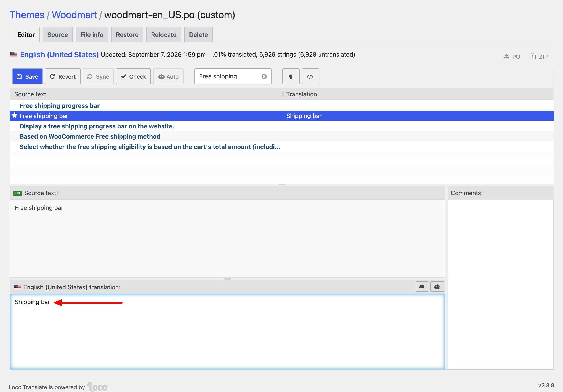Switch to the Source tab
The width and height of the screenshot is (563, 392).
click(x=58, y=35)
